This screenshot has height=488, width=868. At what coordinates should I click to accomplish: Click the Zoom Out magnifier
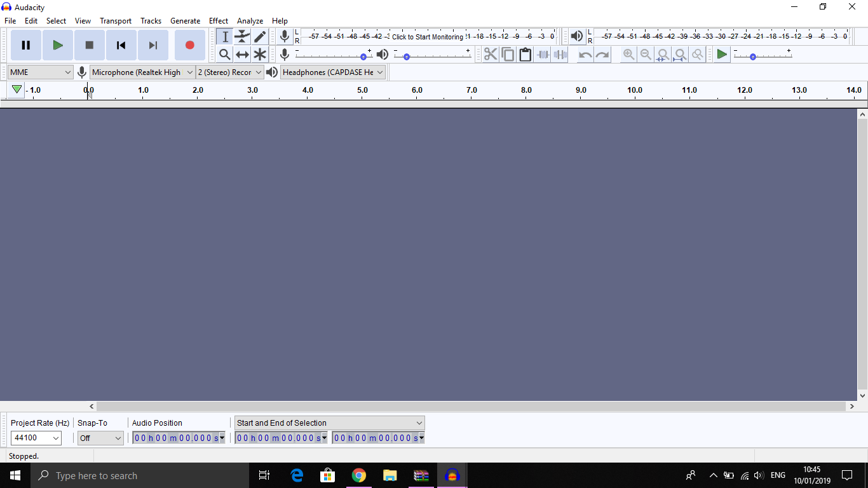point(646,55)
